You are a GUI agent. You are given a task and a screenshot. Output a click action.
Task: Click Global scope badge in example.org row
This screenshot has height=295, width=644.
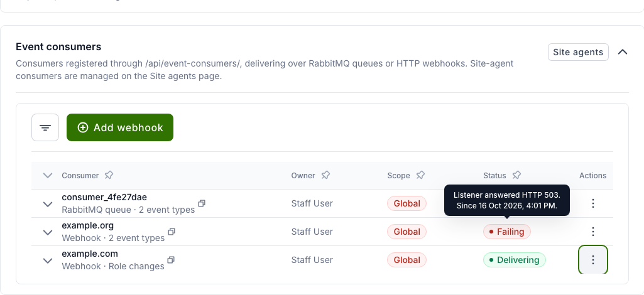pyautogui.click(x=407, y=232)
